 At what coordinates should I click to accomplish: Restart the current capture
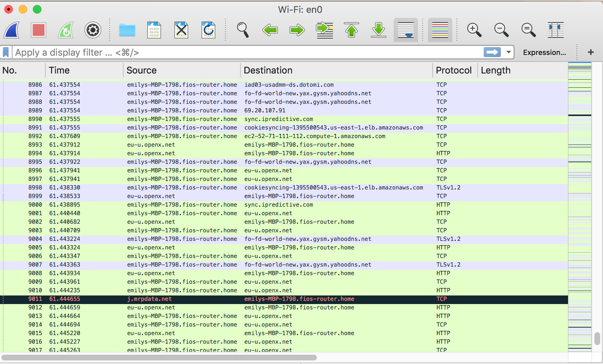65,30
